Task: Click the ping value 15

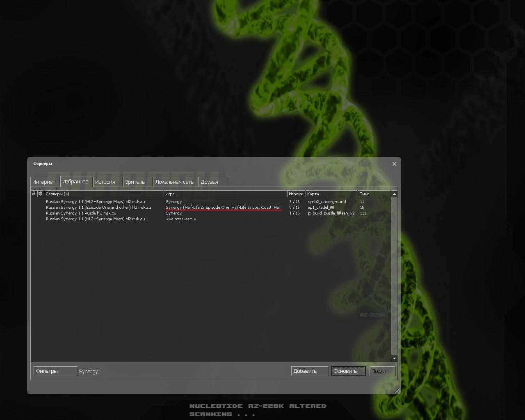Action: tap(362, 208)
